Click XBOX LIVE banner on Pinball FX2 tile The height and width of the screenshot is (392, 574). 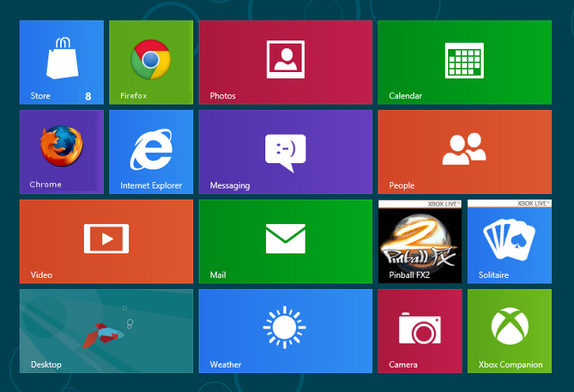point(420,204)
